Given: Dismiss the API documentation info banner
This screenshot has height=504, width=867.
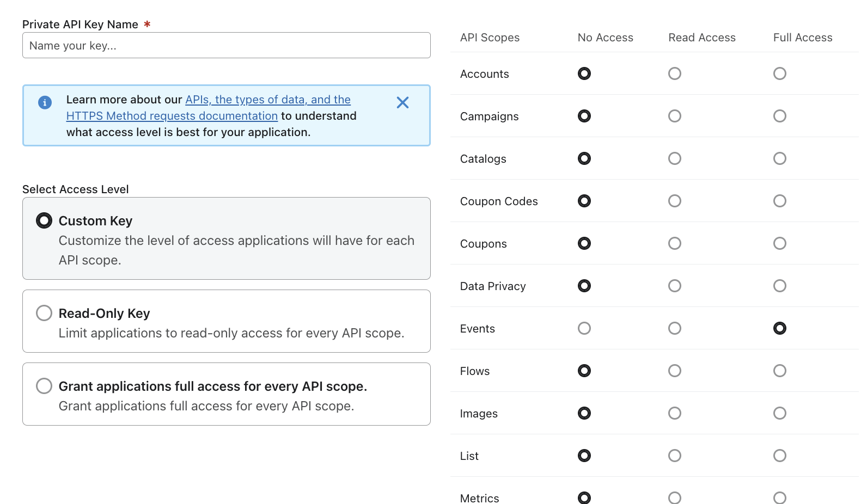Looking at the screenshot, I should pos(402,102).
